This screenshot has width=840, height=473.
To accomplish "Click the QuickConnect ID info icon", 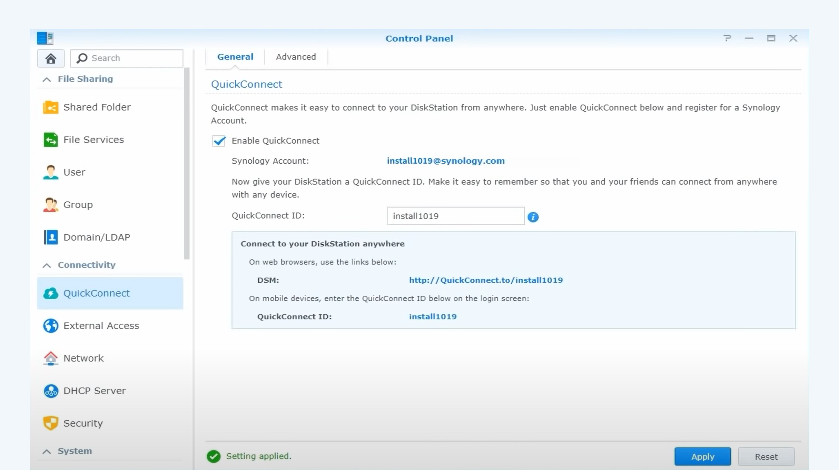I will coord(533,216).
